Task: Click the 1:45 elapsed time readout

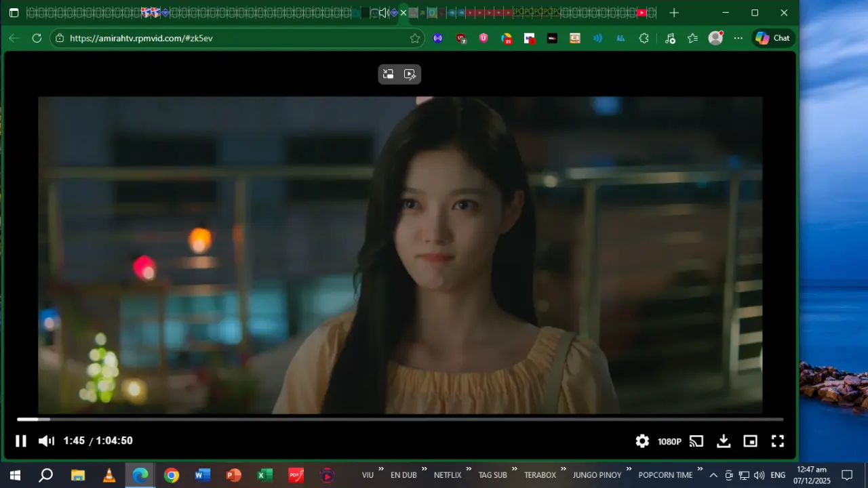Action: coord(74,441)
